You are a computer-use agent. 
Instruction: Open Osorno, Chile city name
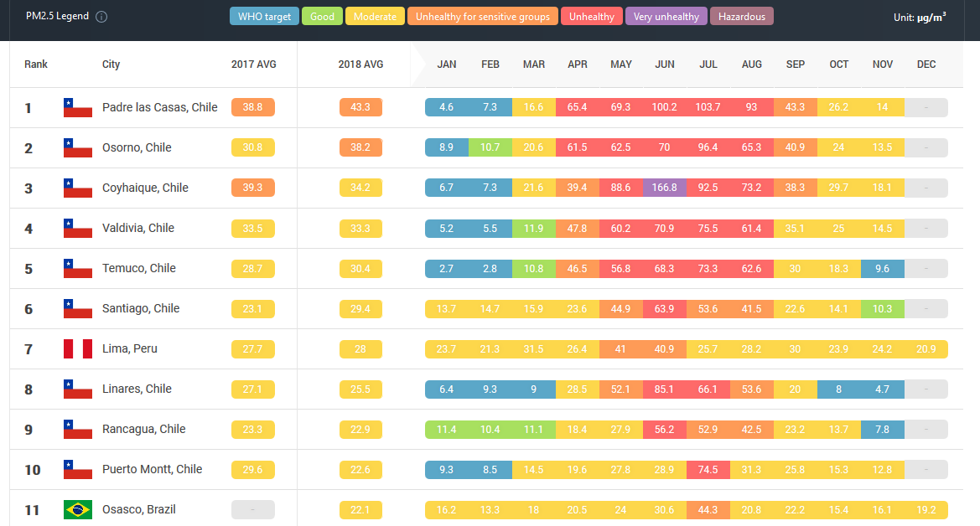click(x=137, y=147)
